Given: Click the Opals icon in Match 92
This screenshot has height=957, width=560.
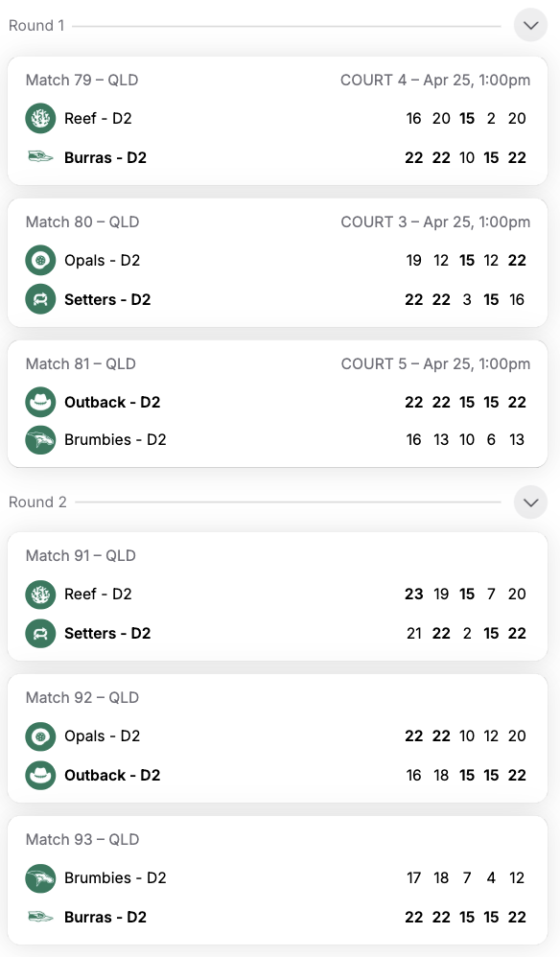Looking at the screenshot, I should coord(40,736).
